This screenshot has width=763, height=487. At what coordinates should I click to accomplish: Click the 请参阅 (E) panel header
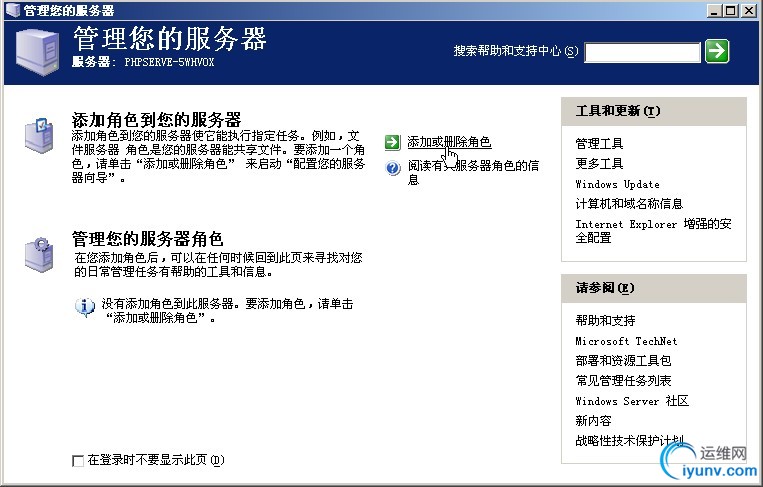tap(654, 288)
